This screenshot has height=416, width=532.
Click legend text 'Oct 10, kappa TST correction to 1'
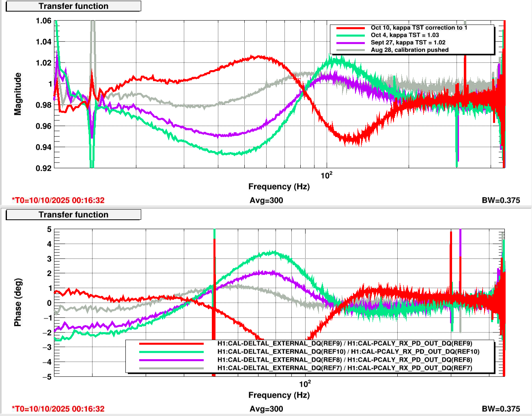419,28
